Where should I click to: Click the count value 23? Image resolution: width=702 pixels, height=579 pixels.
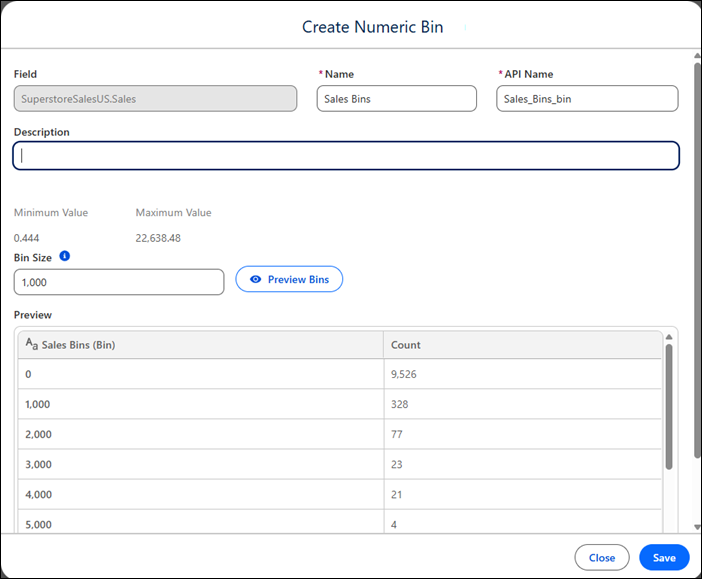(397, 464)
